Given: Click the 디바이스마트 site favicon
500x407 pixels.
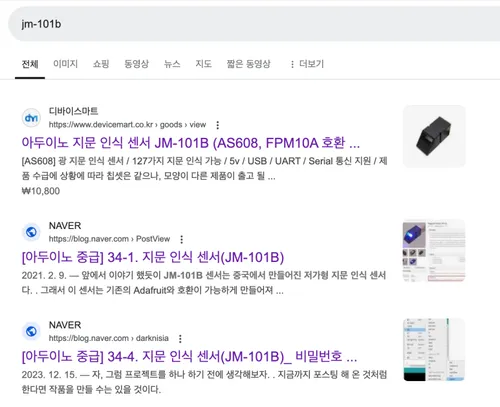Looking at the screenshot, I should point(31,118).
